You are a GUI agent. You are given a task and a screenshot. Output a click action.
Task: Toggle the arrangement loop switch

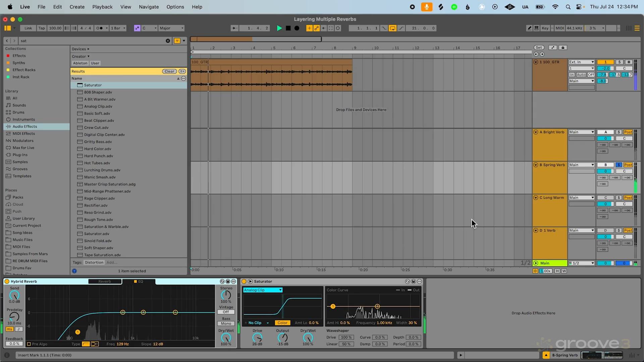pyautogui.click(x=392, y=28)
